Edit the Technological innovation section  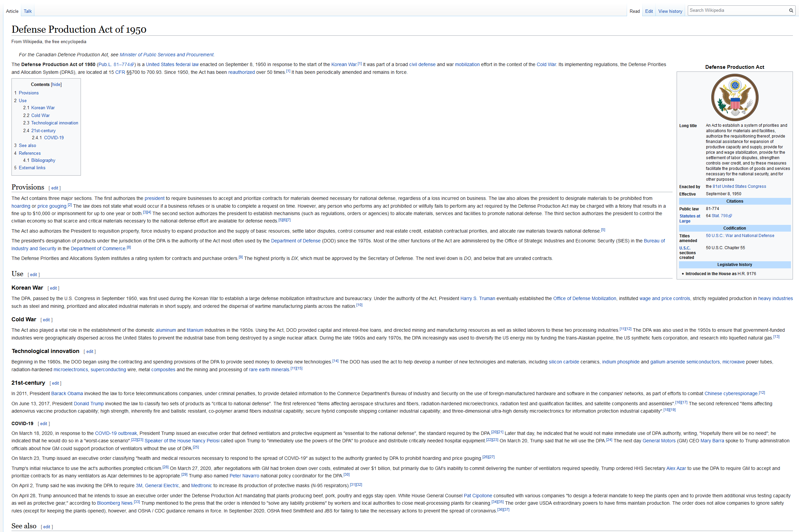click(90, 352)
